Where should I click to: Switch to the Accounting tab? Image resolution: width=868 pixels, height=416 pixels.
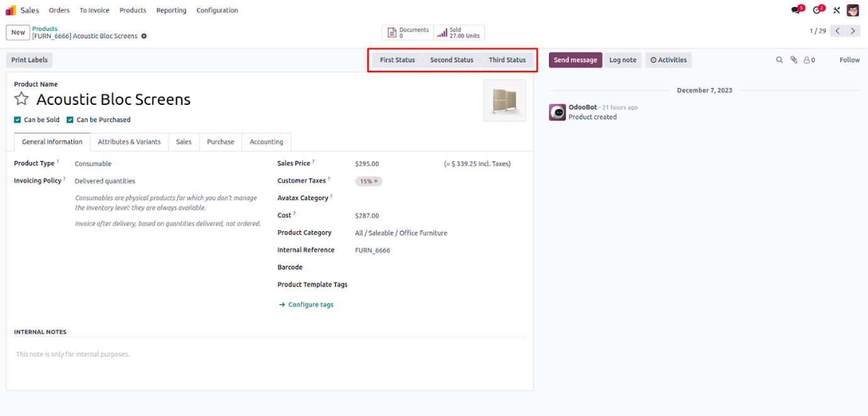[267, 142]
